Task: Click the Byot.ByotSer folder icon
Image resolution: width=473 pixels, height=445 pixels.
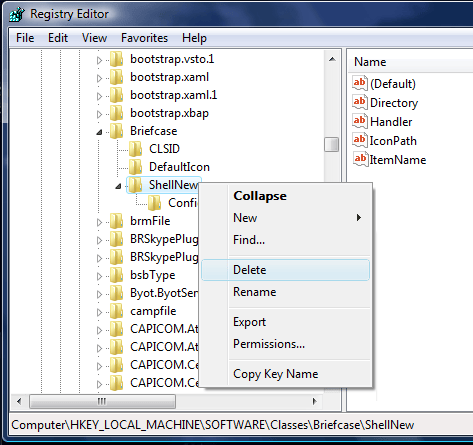Action: [117, 293]
